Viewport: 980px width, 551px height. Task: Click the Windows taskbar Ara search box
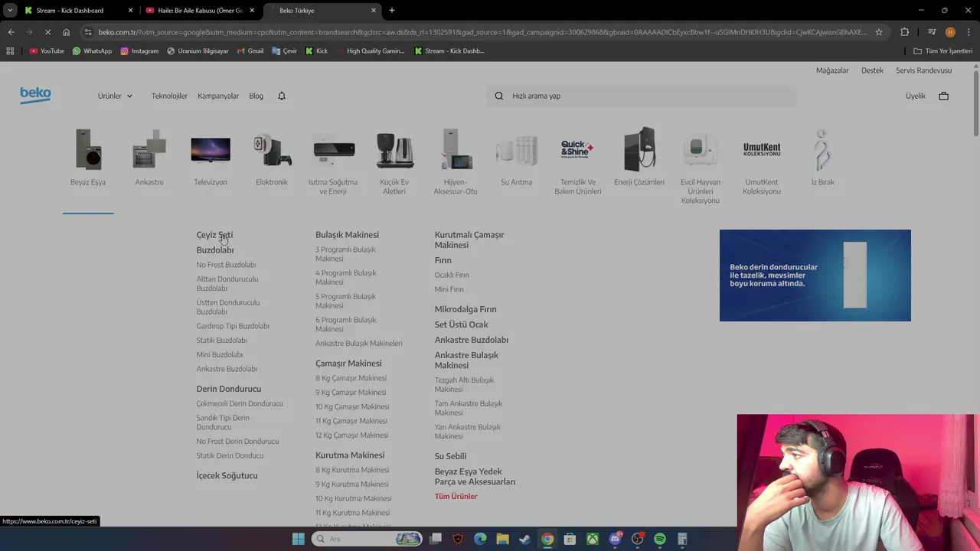367,539
